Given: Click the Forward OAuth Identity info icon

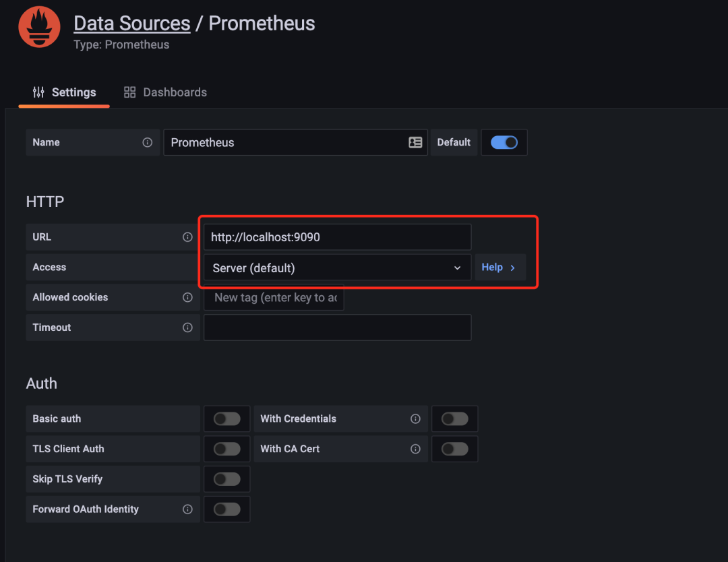Looking at the screenshot, I should [x=187, y=509].
